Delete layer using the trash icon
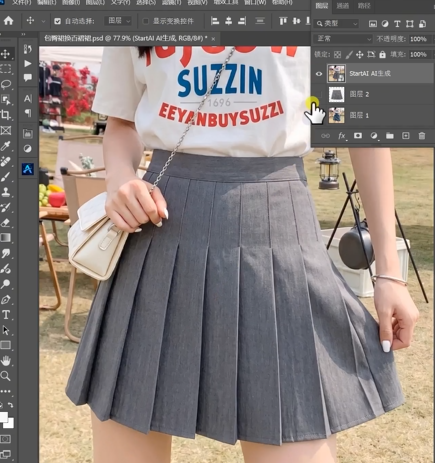The height and width of the screenshot is (463, 435). tap(422, 136)
